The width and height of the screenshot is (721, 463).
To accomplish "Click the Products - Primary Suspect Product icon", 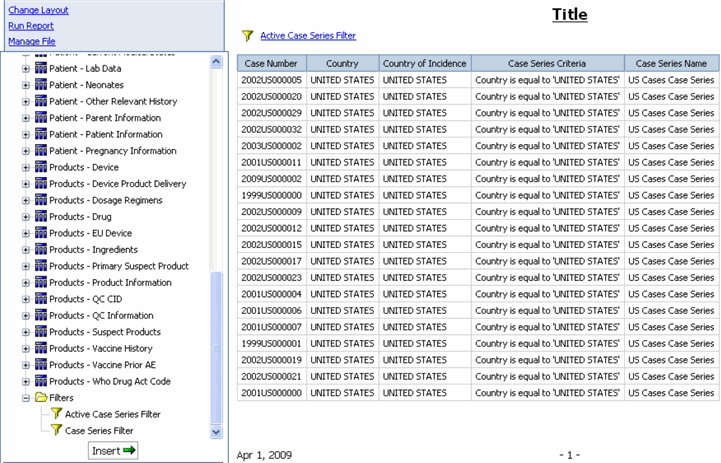I will pyautogui.click(x=41, y=266).
